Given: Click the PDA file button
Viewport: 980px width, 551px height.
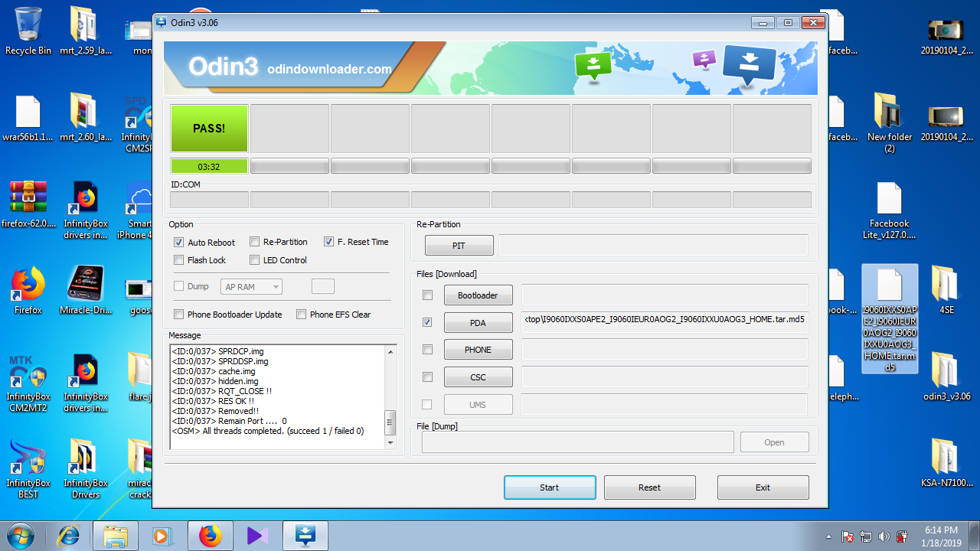Looking at the screenshot, I should point(478,323).
